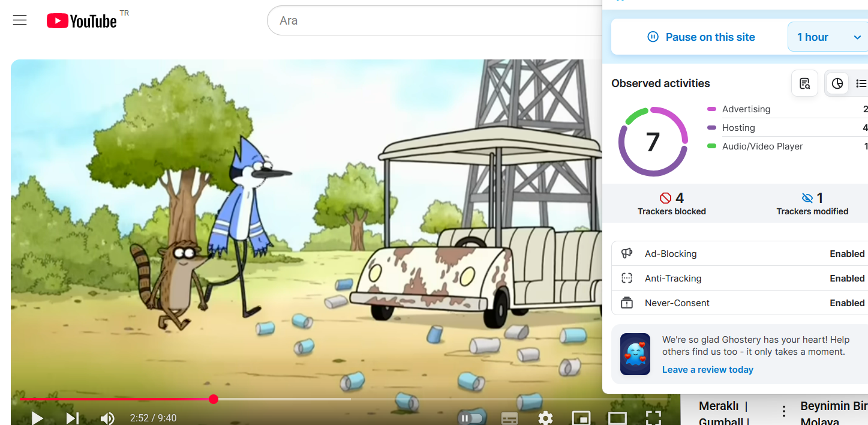Click the donut chart showing 7 trackers

(x=653, y=142)
